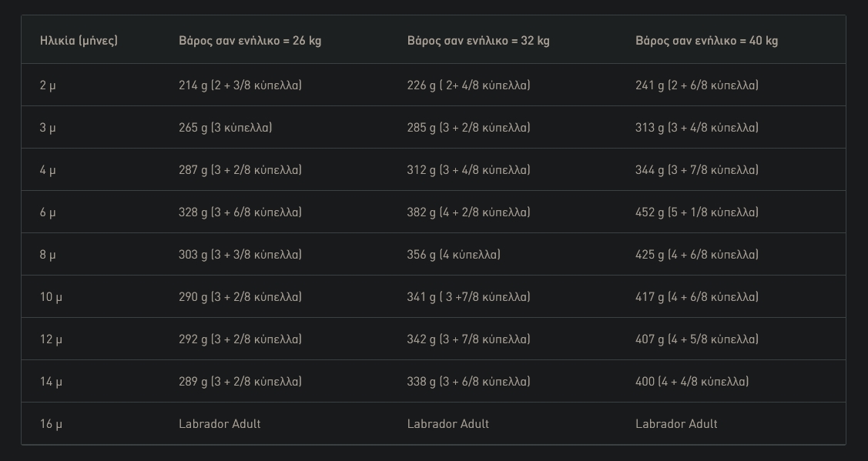Click Labrador Adult in the 40 kg column
The width and height of the screenshot is (868, 461).
tap(676, 424)
